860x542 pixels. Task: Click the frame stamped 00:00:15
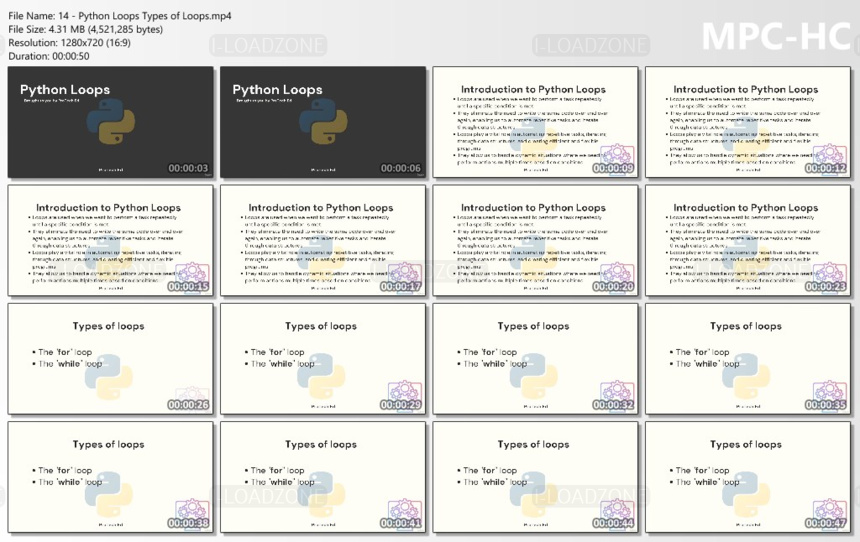110,241
